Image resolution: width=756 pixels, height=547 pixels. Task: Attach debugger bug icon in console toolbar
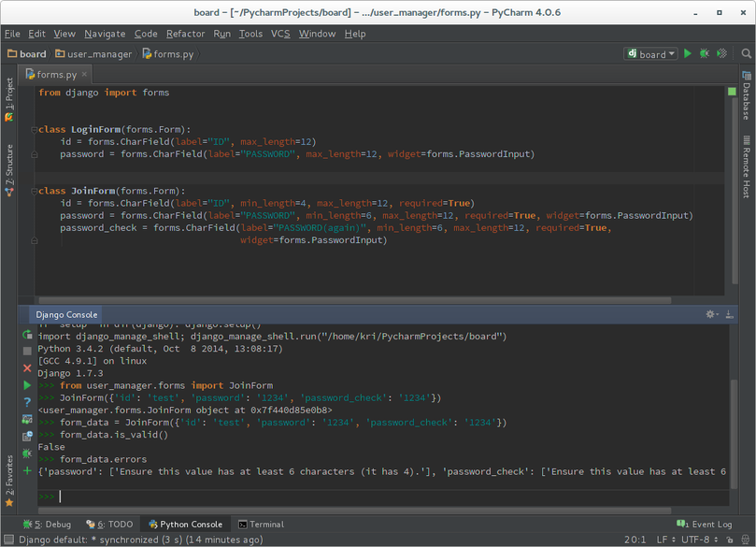[x=27, y=453]
